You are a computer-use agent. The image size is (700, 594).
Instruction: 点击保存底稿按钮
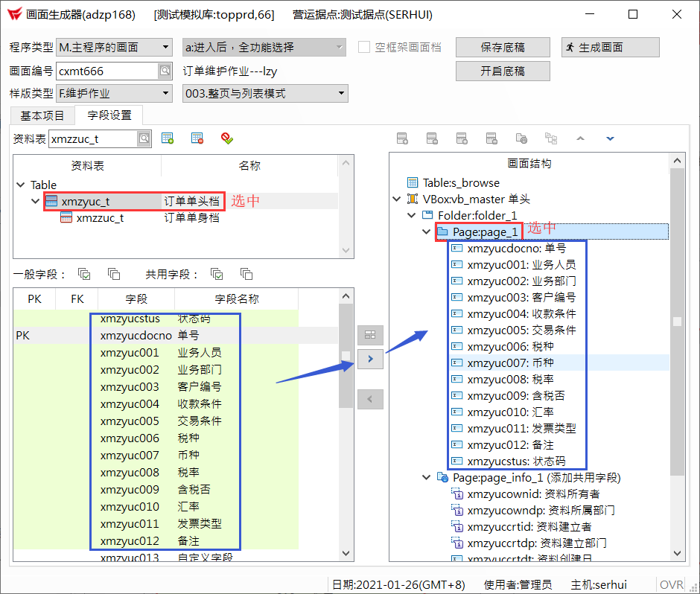503,47
